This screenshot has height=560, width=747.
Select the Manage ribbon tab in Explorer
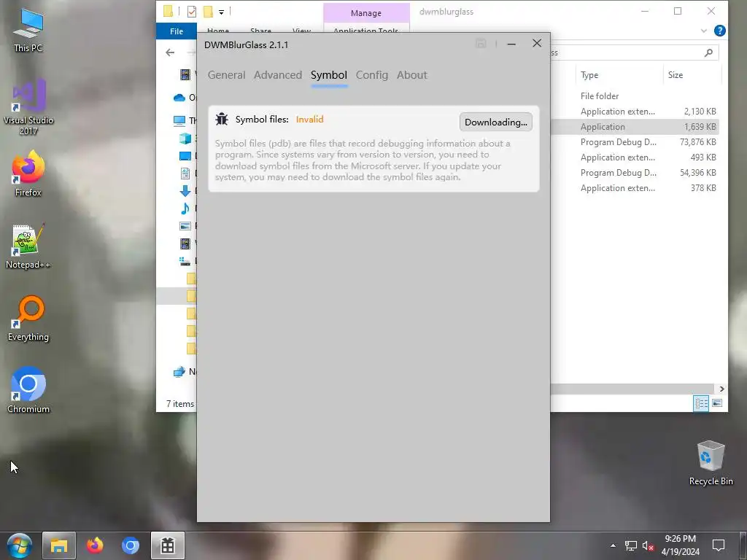[x=366, y=13]
